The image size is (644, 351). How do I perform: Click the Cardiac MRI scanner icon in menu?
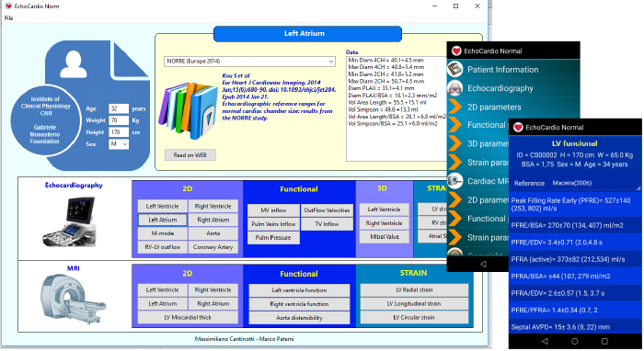[455, 181]
